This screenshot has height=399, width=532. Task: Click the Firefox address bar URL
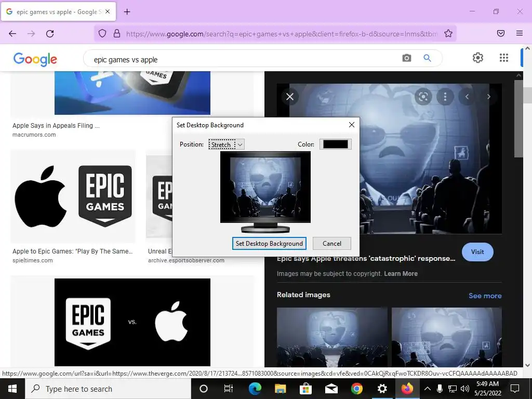[x=282, y=34]
